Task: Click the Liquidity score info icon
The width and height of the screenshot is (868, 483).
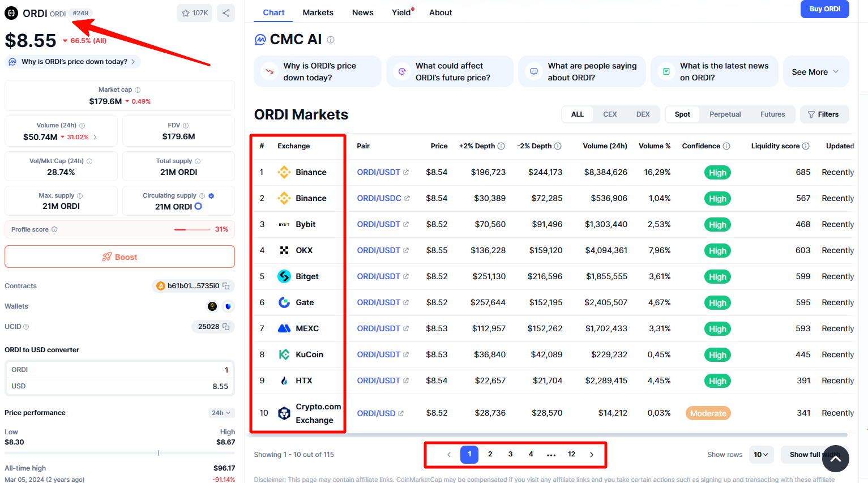Action: [806, 146]
